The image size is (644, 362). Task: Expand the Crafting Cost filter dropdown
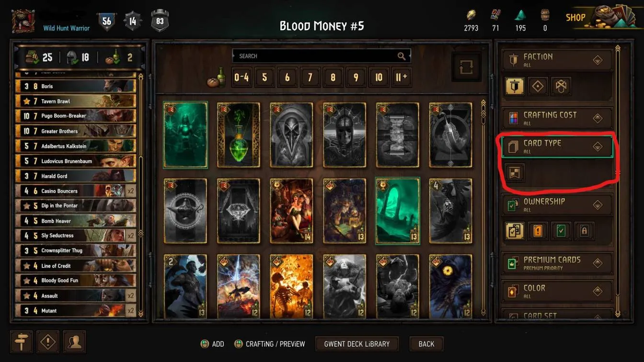pyautogui.click(x=557, y=118)
